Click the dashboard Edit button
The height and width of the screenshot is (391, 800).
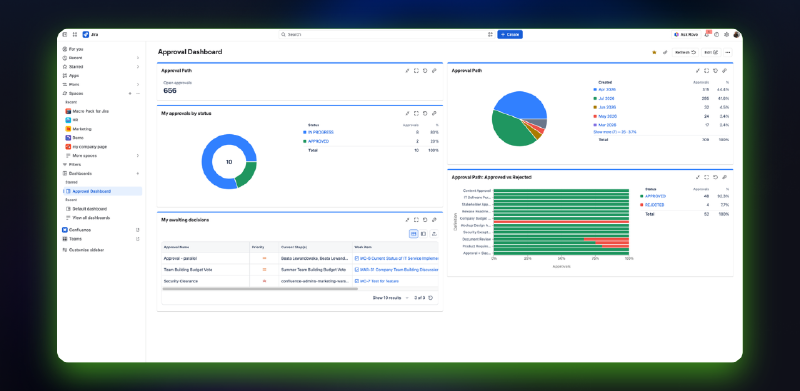click(x=711, y=52)
